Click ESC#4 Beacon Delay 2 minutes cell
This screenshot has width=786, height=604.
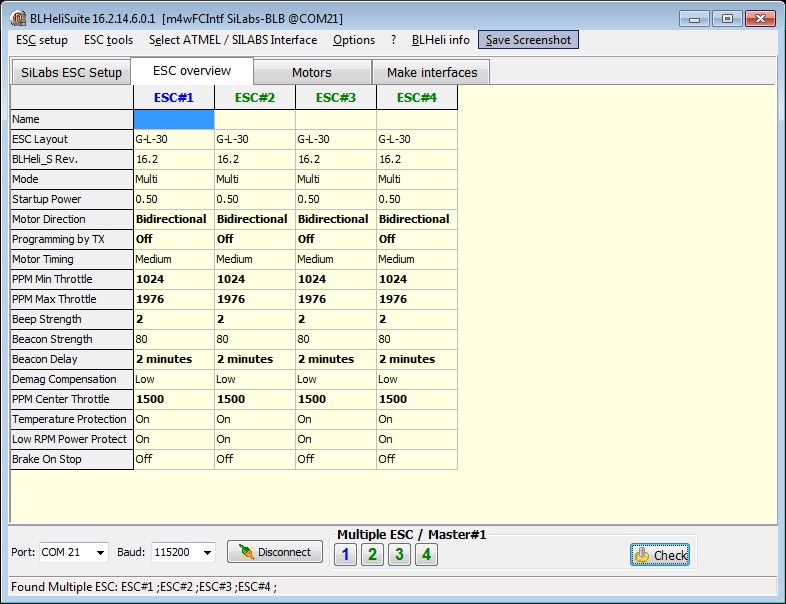click(417, 359)
